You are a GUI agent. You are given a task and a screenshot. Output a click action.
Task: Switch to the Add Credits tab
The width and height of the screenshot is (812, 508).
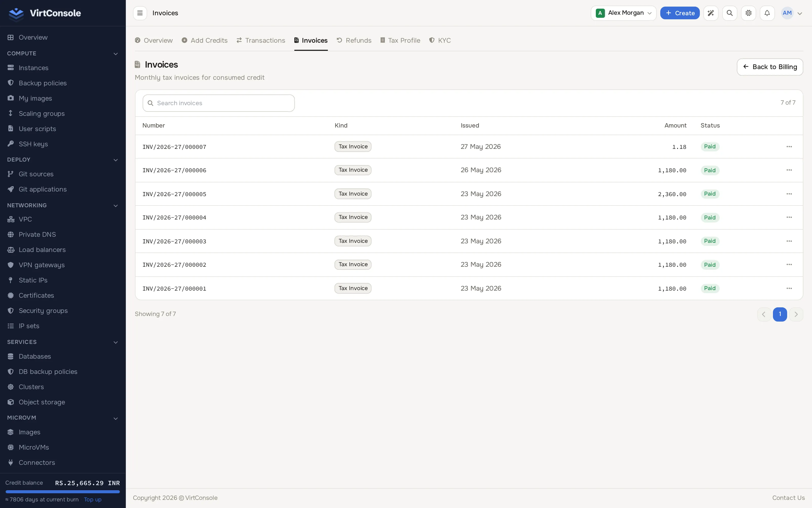click(205, 40)
